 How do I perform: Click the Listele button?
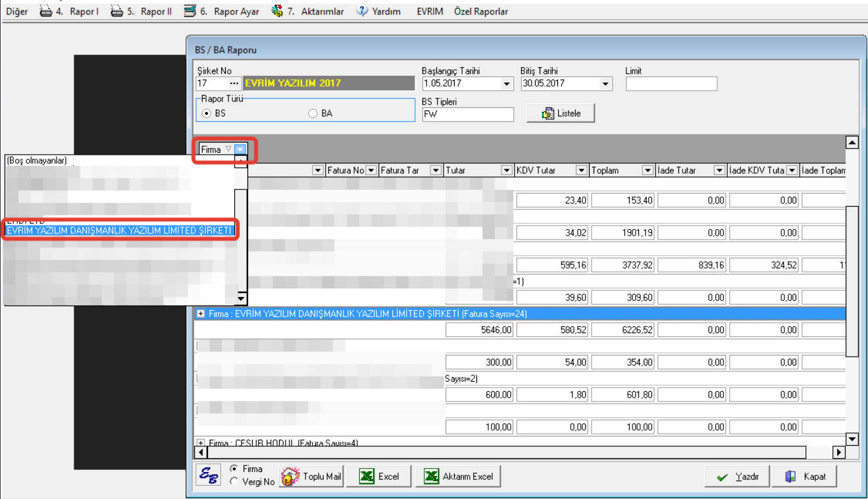point(561,113)
